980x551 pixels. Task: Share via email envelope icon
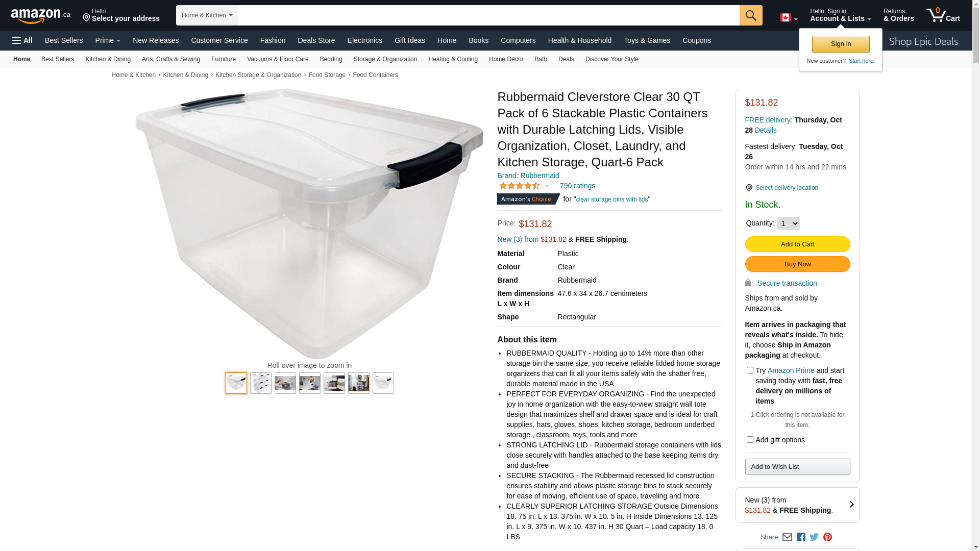[x=787, y=537]
